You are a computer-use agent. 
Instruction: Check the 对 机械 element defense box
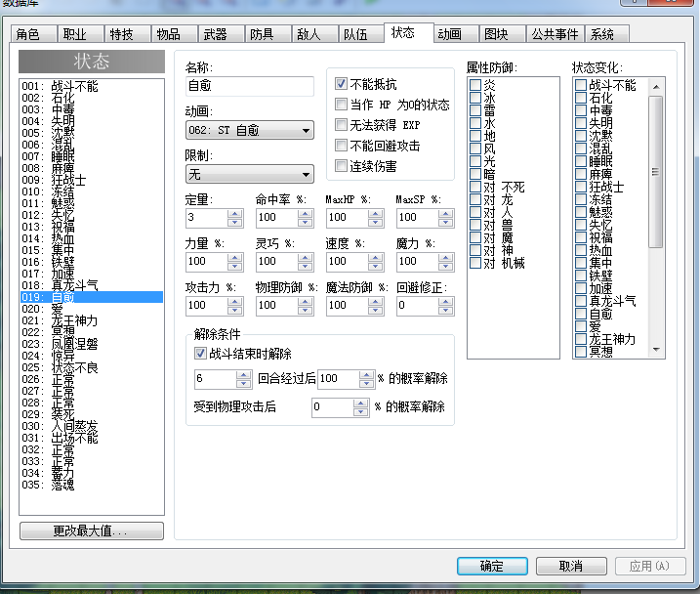[x=475, y=263]
